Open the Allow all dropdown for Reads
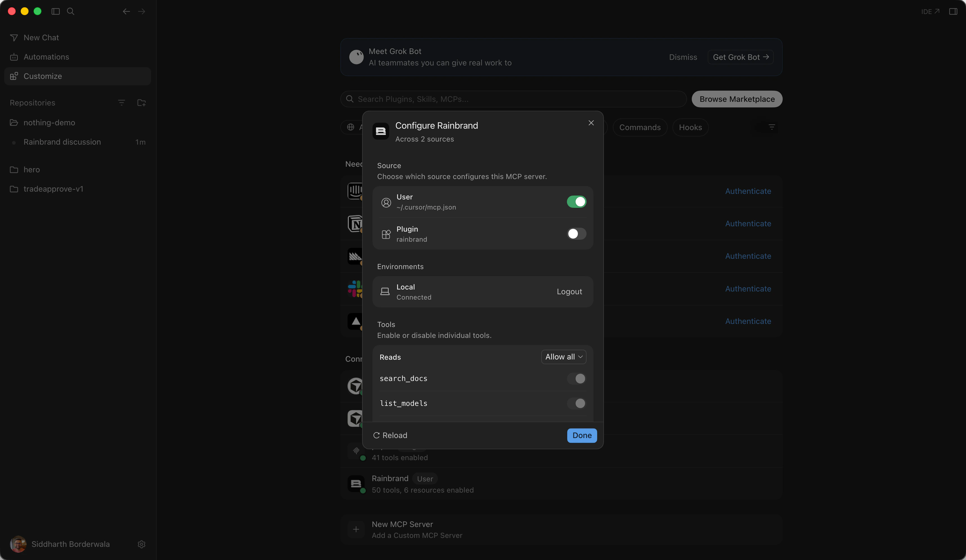 click(564, 357)
